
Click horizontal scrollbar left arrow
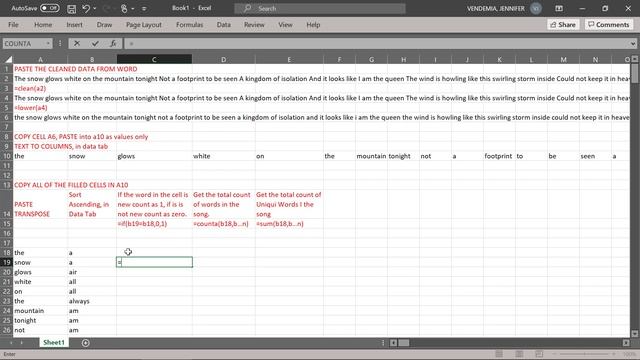(393, 343)
